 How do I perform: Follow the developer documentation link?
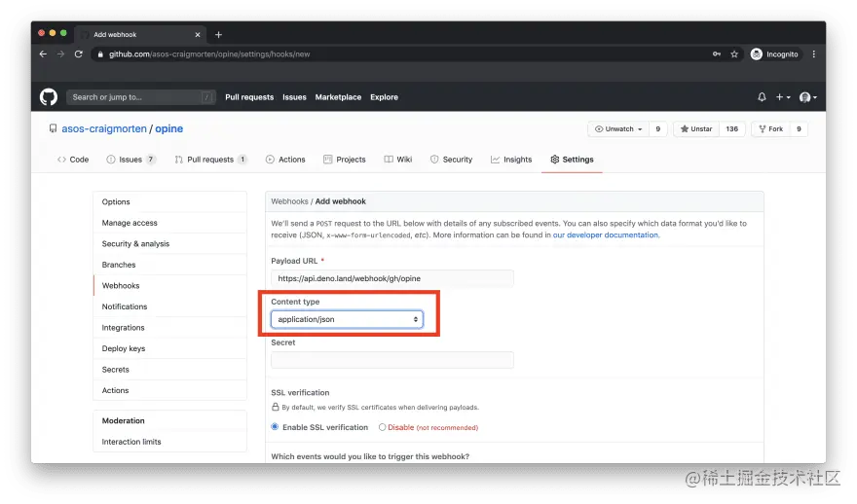pos(606,234)
